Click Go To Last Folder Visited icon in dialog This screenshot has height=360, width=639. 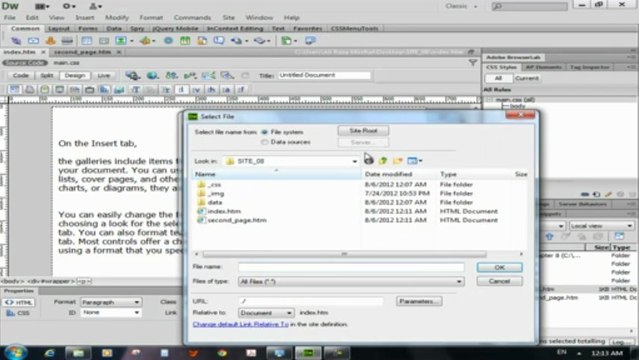[369, 161]
